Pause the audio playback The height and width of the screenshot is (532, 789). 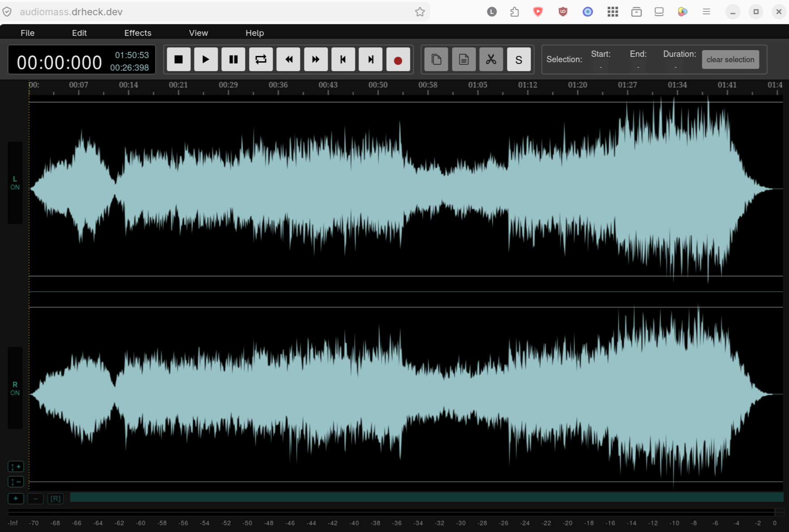233,59
